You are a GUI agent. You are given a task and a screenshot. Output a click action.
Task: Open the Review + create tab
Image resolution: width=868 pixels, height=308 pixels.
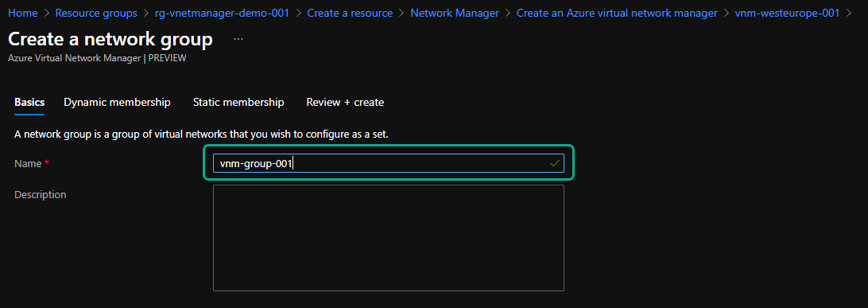coord(345,103)
